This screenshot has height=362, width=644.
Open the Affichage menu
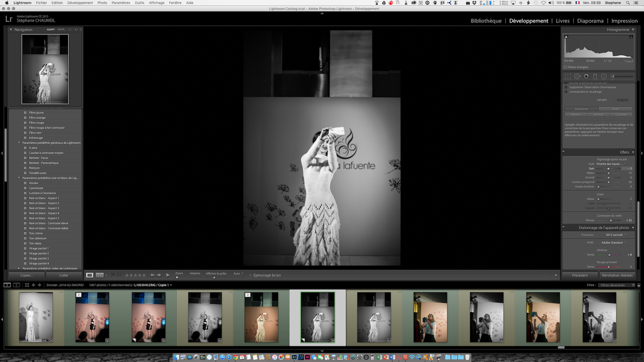click(x=157, y=3)
